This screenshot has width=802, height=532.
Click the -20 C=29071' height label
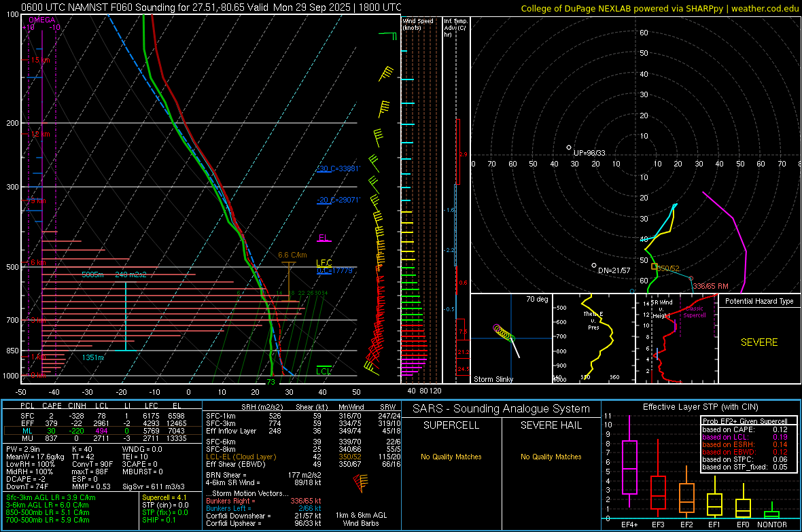[338, 200]
